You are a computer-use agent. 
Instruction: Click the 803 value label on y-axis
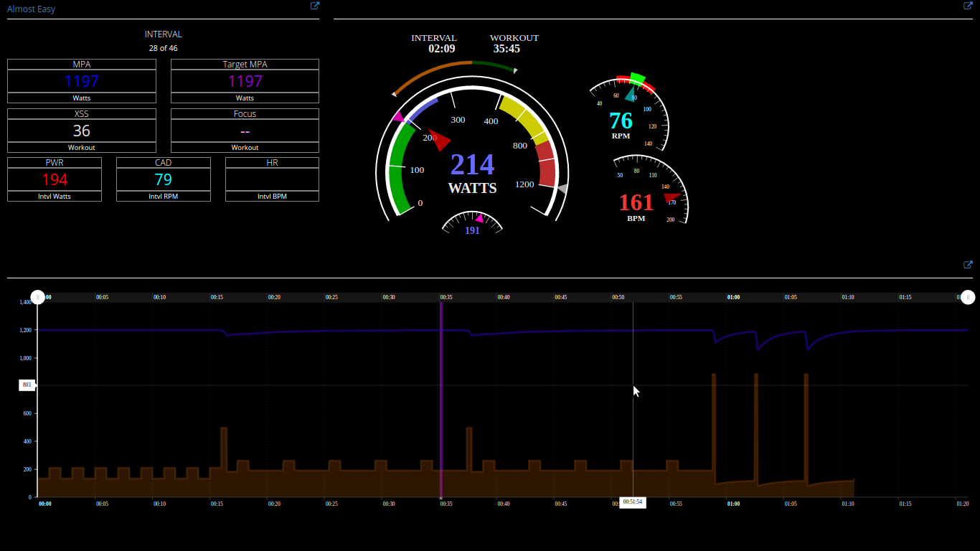coord(27,385)
